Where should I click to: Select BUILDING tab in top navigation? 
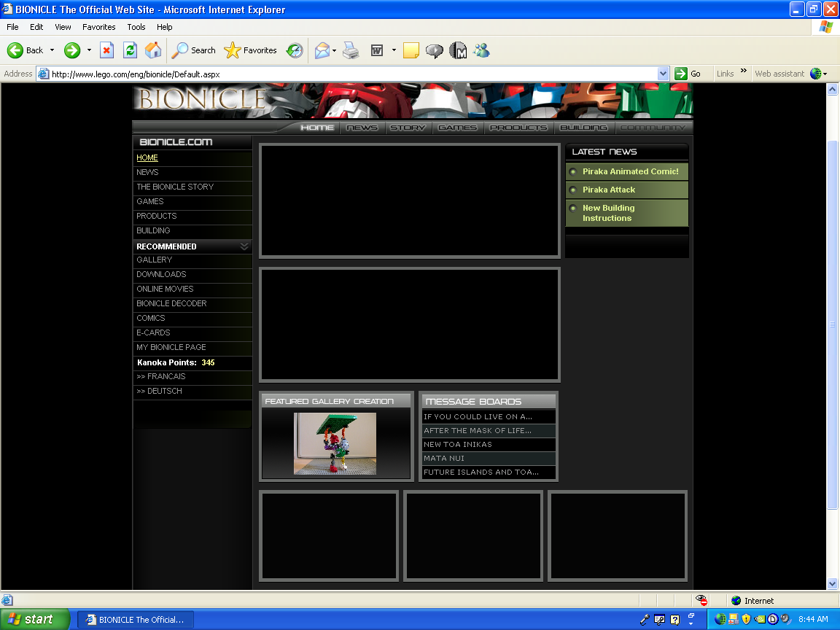(583, 128)
